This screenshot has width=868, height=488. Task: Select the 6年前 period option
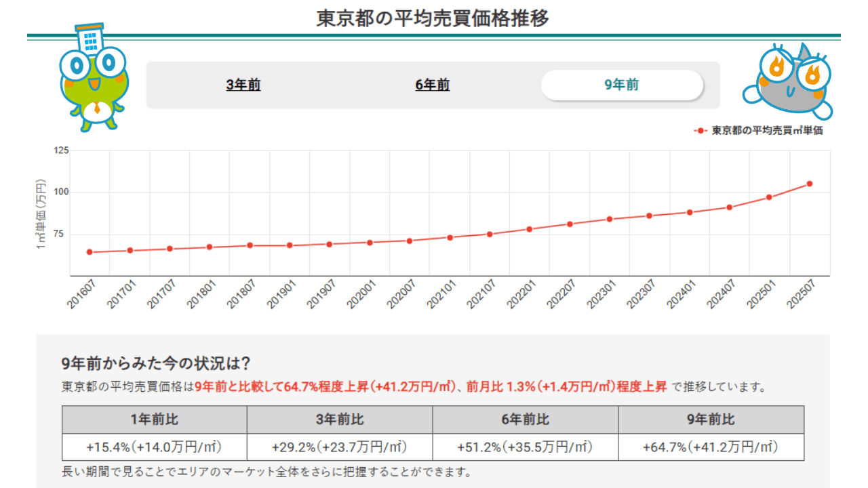coord(434,85)
